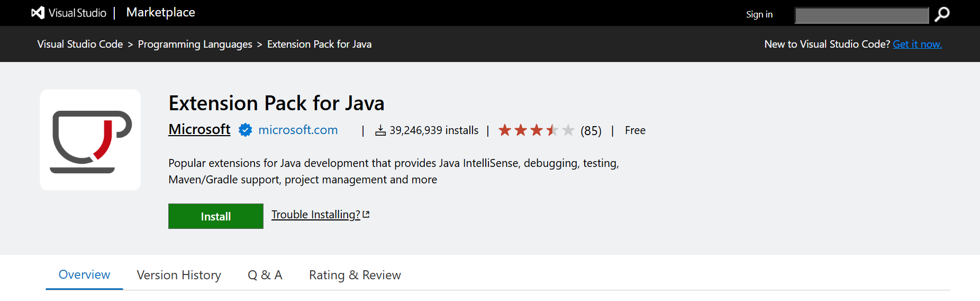Open the Microsoft publisher page
This screenshot has width=980, height=301.
(x=199, y=129)
